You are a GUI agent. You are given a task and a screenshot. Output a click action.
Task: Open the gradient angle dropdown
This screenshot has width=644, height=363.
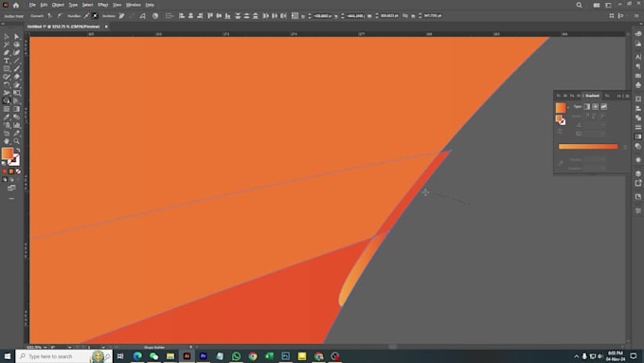click(x=603, y=124)
